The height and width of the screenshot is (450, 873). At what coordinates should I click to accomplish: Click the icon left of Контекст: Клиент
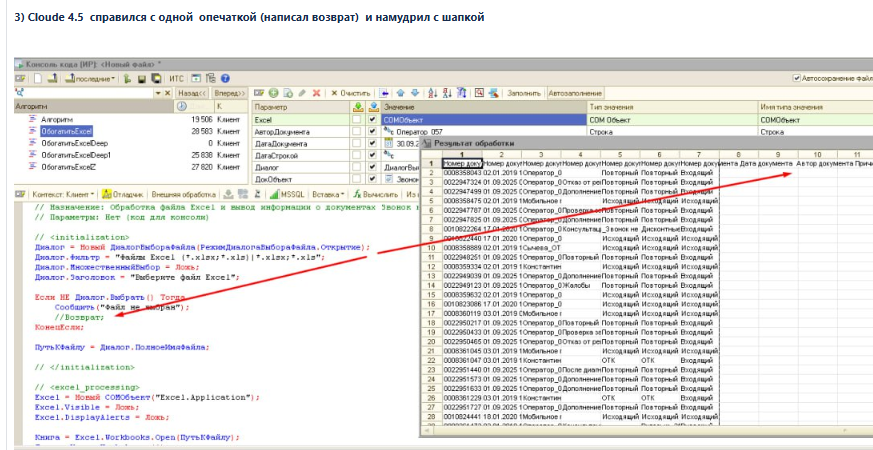point(19,194)
